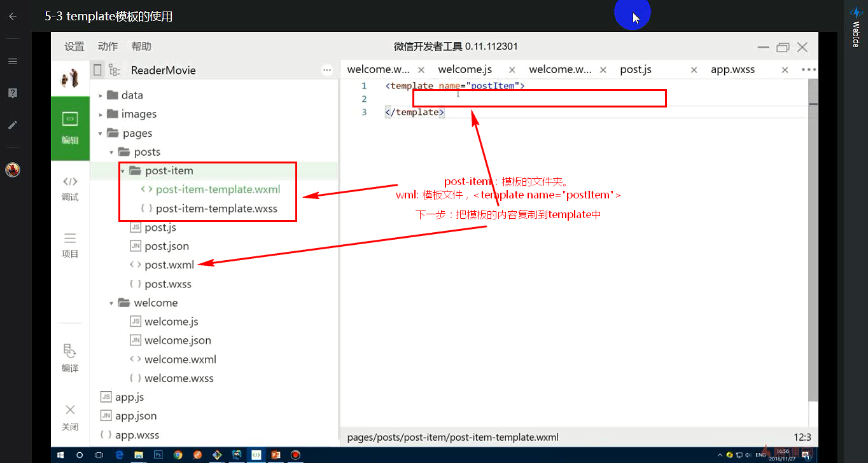Screen dimensions: 868x463
Task: Open WebStorm from taskbar
Action: coord(237,455)
